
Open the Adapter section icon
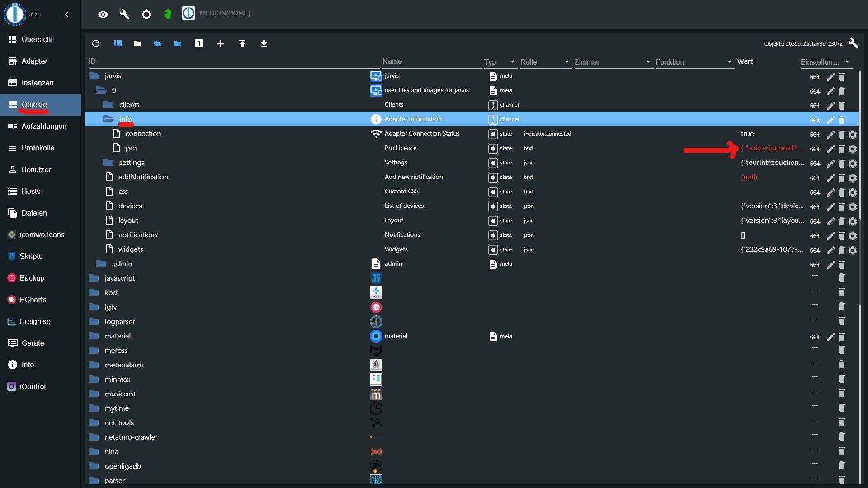click(12, 61)
